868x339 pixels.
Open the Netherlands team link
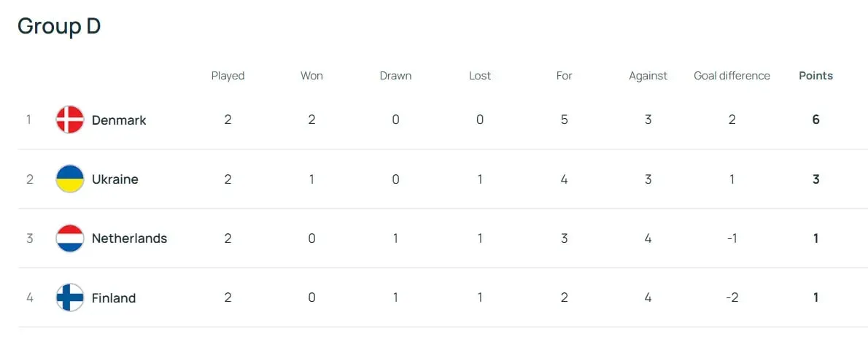130,238
